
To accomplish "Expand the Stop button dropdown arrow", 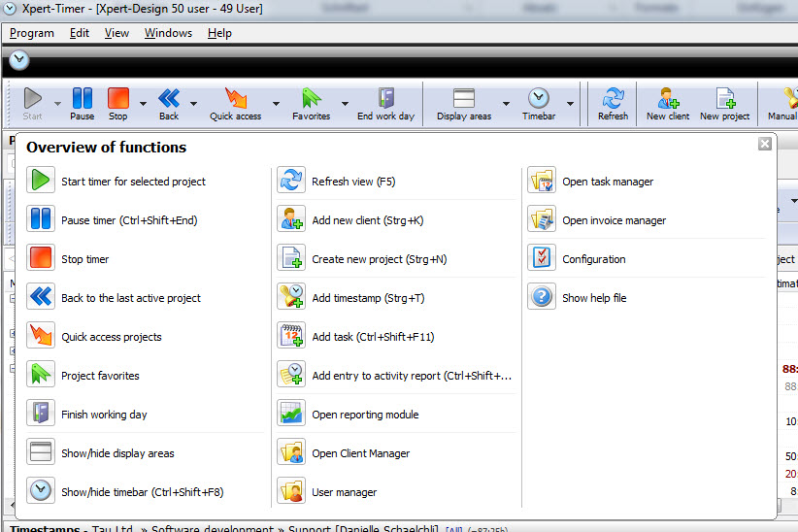I will coord(144,103).
